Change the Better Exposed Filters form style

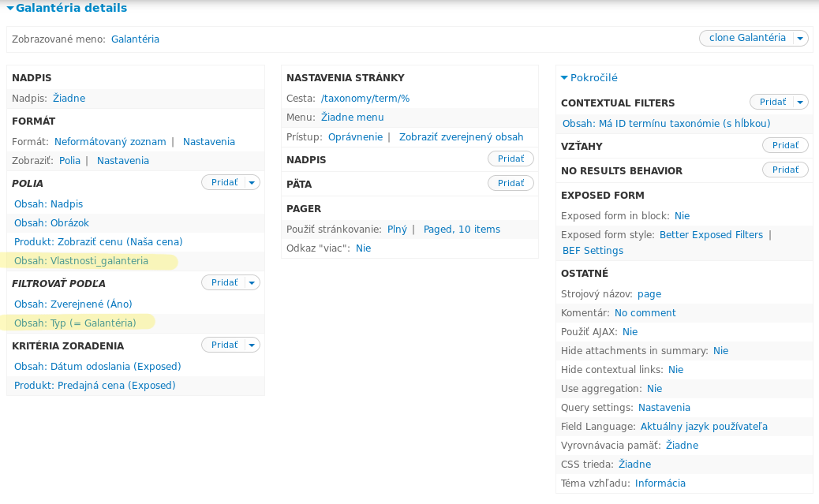point(711,235)
